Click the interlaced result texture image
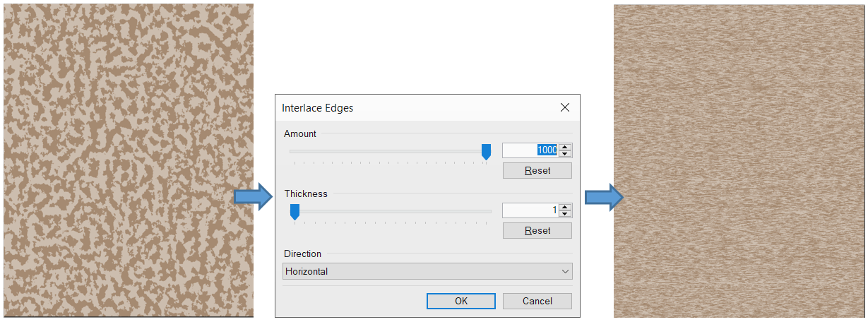 click(739, 161)
